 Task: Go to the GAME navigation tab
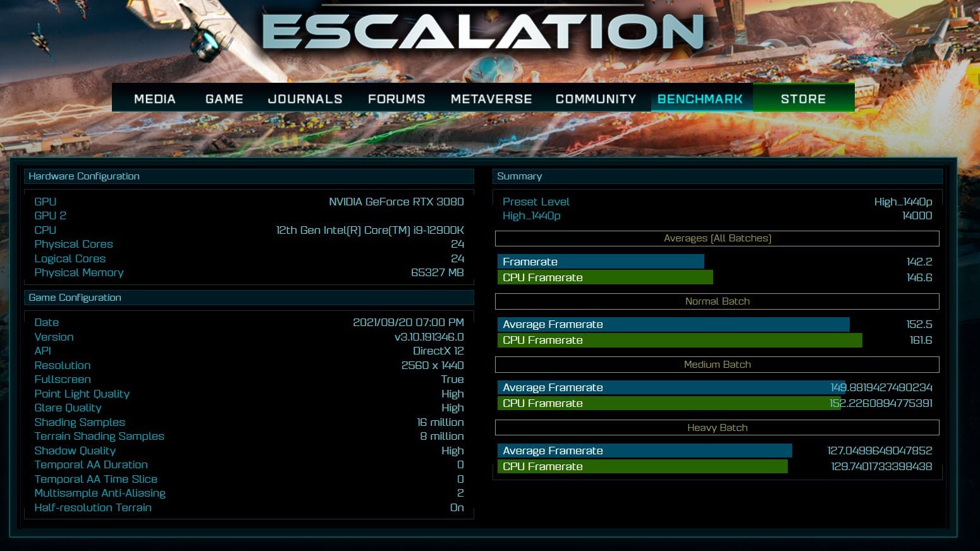click(x=224, y=99)
